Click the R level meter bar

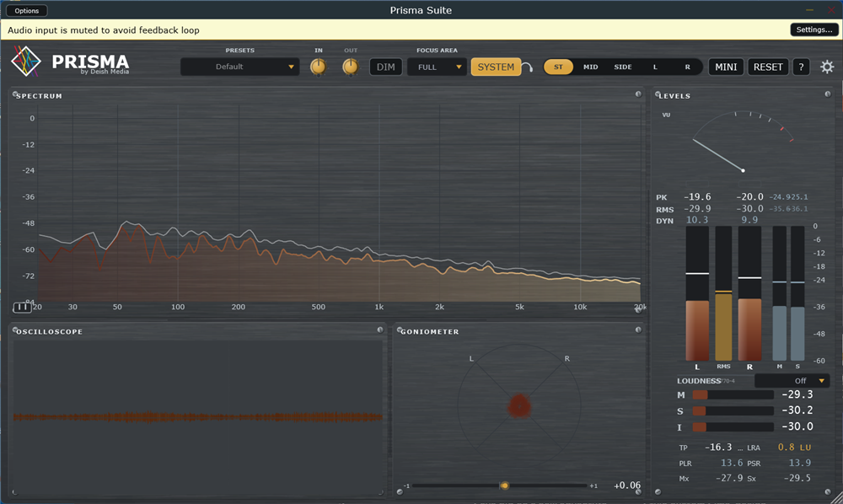coord(749,293)
